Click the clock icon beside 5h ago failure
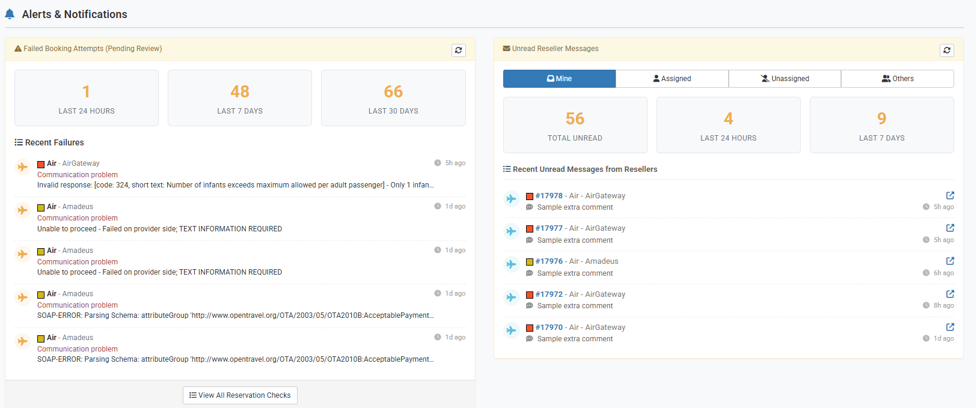The width and height of the screenshot is (980, 408). (438, 163)
